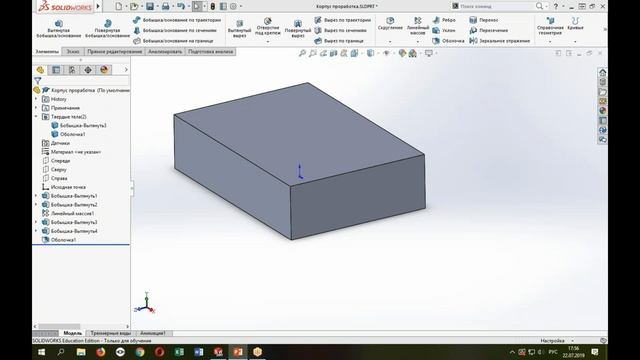Open Справочная геометрия tool
Viewport: 640px width, 360px height.
(550, 26)
